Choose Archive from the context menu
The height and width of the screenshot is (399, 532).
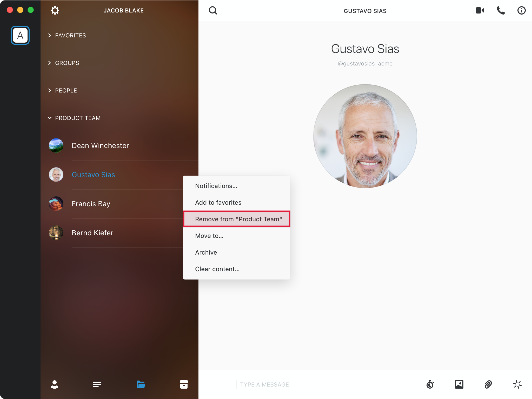coord(237,252)
